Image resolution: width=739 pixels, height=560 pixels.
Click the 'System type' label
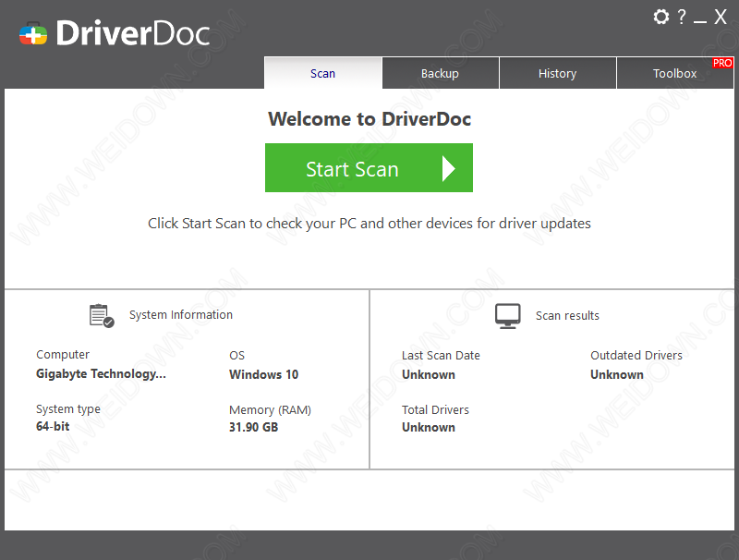coord(68,409)
